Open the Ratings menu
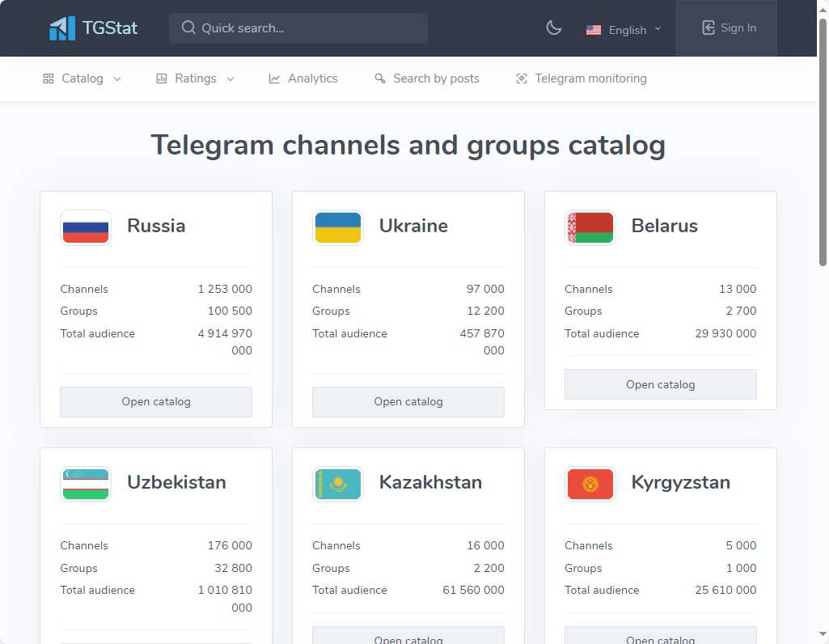 (x=195, y=78)
